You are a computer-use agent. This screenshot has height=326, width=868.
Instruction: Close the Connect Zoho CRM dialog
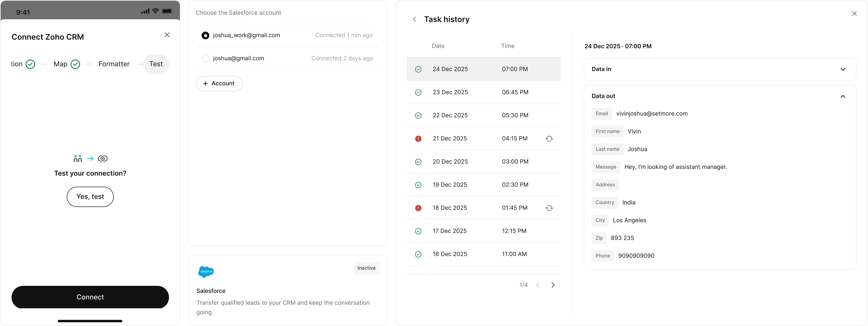(x=167, y=35)
